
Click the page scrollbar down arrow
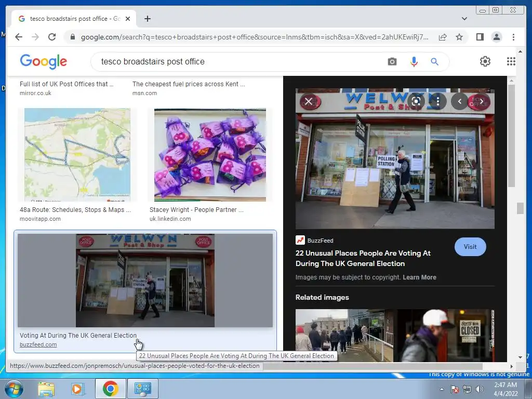pyautogui.click(x=520, y=357)
